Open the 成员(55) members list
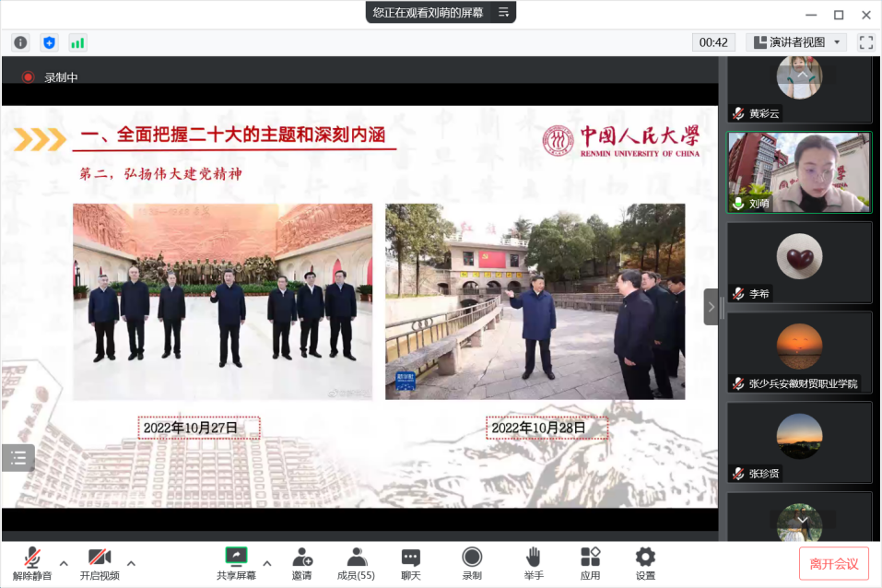Viewport: 882px width, 588px height. [356, 563]
